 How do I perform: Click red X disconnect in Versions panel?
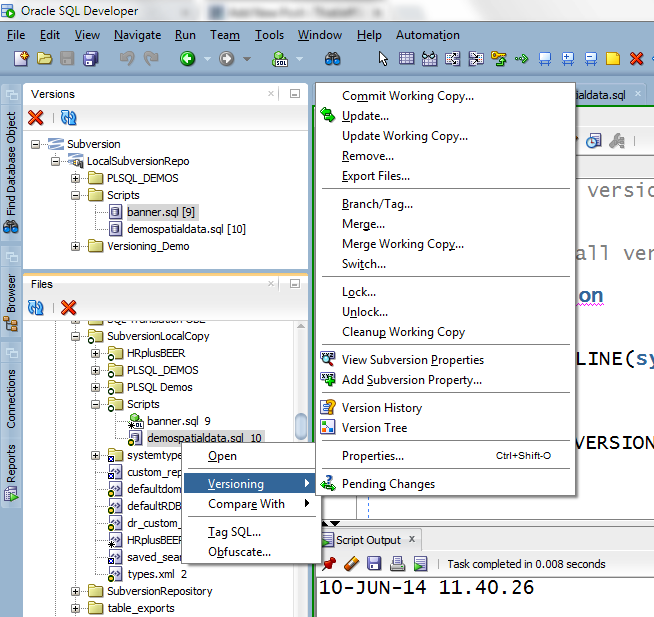pyautogui.click(x=36, y=118)
